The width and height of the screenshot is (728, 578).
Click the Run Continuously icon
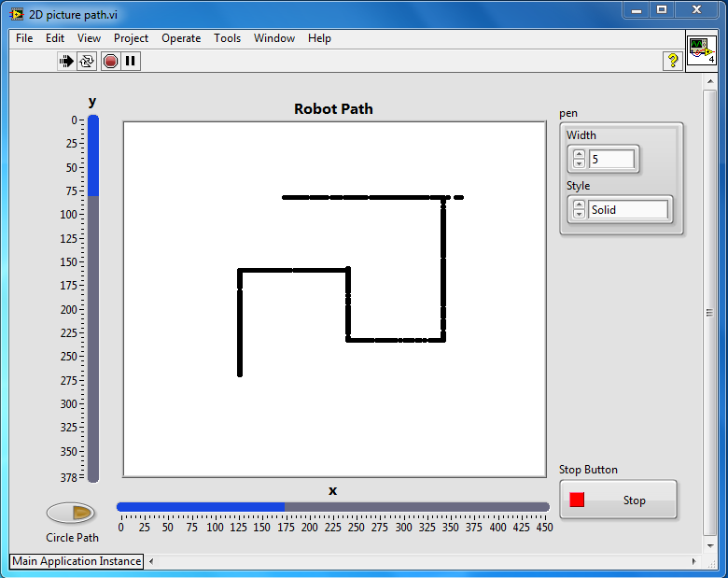click(87, 61)
